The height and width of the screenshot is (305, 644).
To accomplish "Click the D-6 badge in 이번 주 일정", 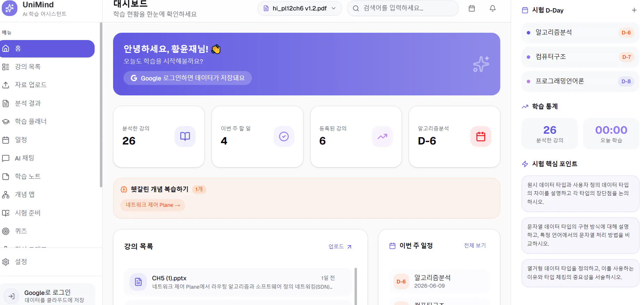I will pyautogui.click(x=401, y=282).
